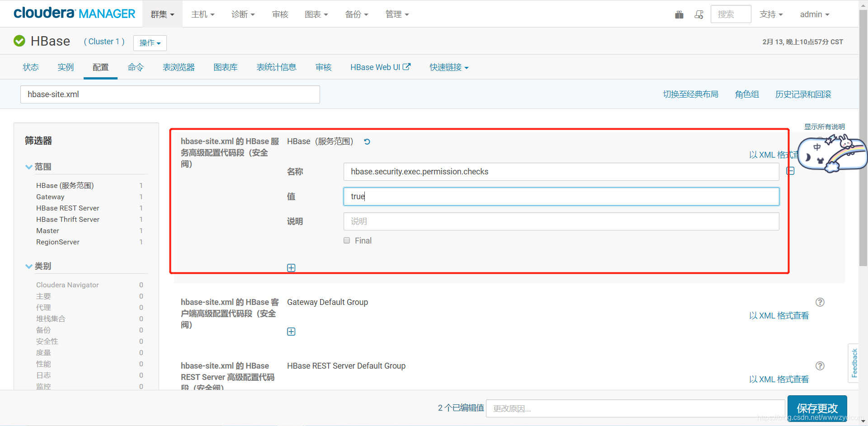The width and height of the screenshot is (868, 426).
Task: Open the 备份 (Backup) menu
Action: 356,14
